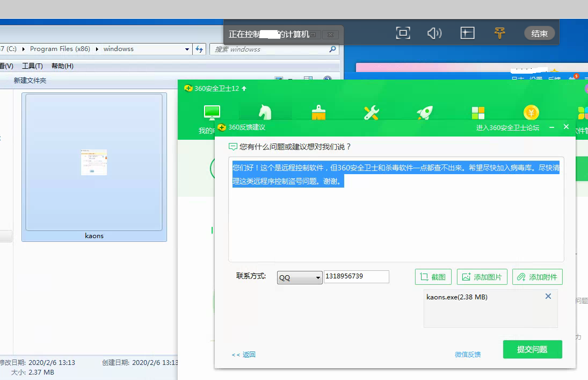Mute sound using the speaker icon
The width and height of the screenshot is (588, 380).
coord(434,33)
